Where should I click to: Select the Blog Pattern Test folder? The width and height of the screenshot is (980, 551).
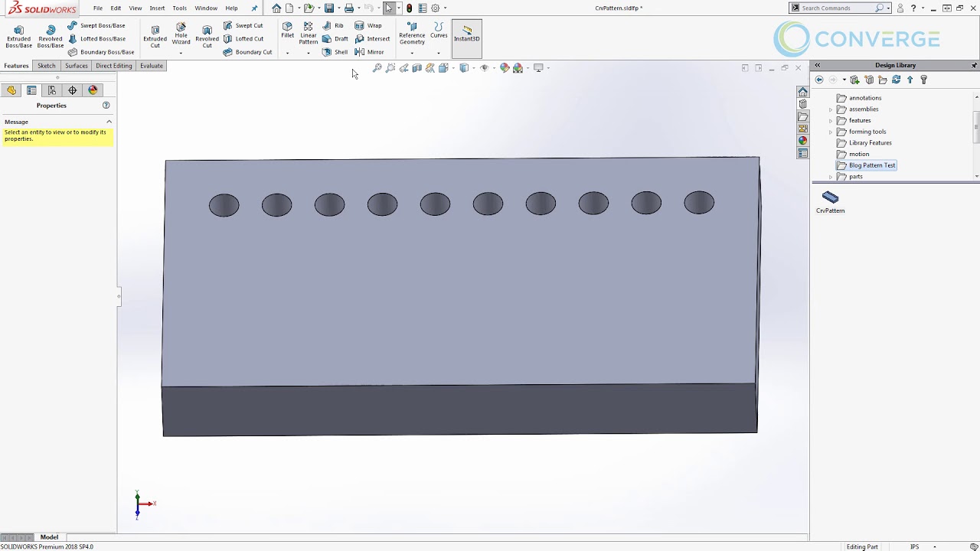coord(866,165)
